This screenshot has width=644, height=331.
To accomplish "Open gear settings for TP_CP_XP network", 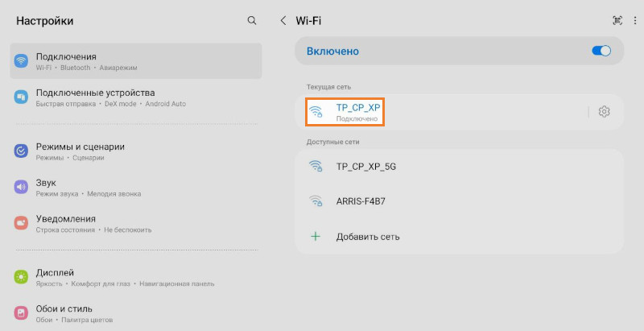I will click(x=605, y=112).
